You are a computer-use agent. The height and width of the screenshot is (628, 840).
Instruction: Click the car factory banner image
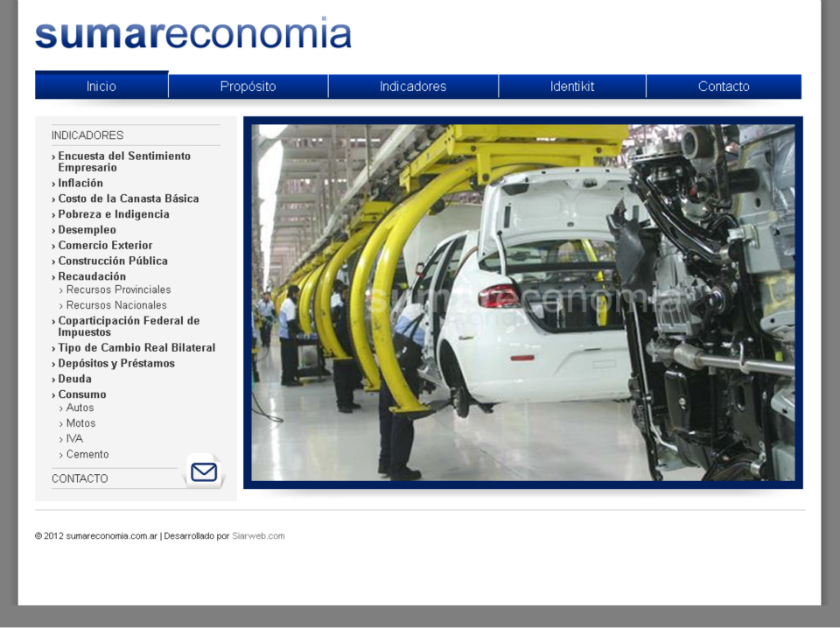[x=522, y=303]
